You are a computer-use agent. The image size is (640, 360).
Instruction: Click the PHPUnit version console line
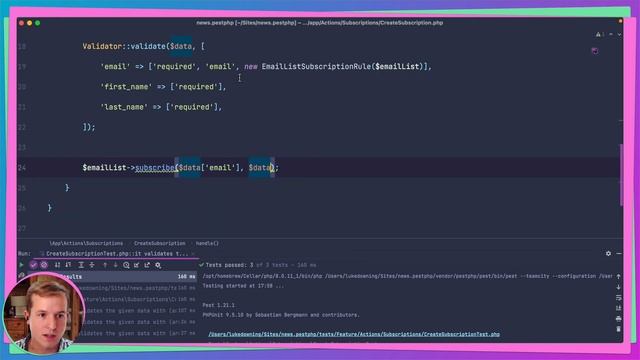(281, 315)
